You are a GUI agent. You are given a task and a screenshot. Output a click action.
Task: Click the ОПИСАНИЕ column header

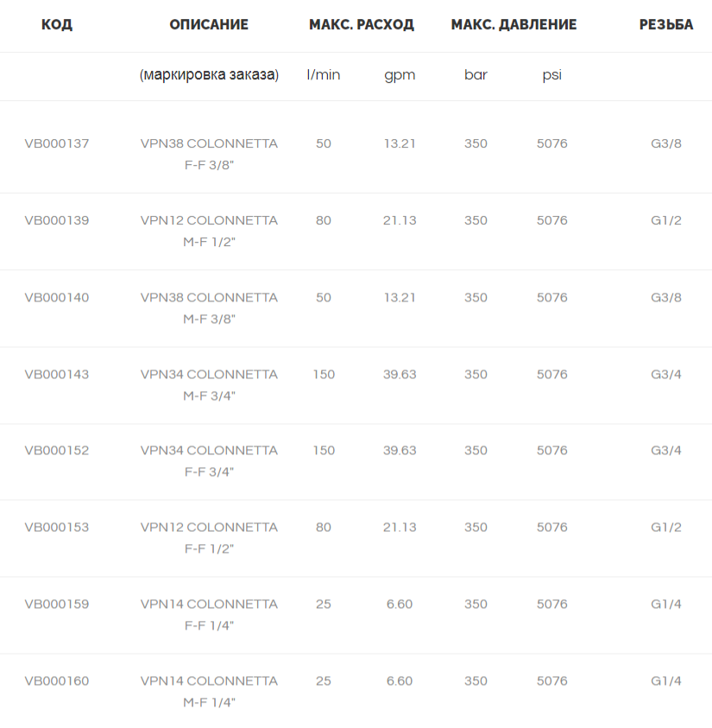tap(209, 24)
